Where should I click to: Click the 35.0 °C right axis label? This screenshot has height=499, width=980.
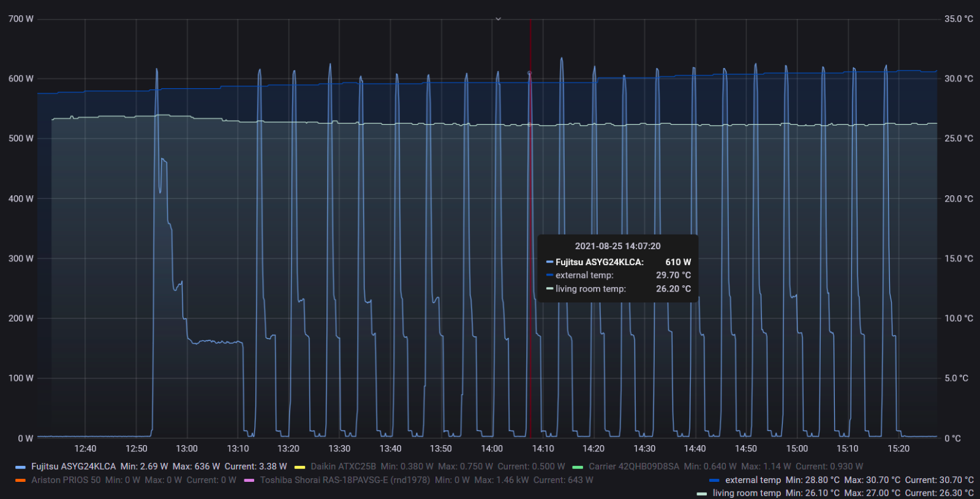click(x=959, y=19)
